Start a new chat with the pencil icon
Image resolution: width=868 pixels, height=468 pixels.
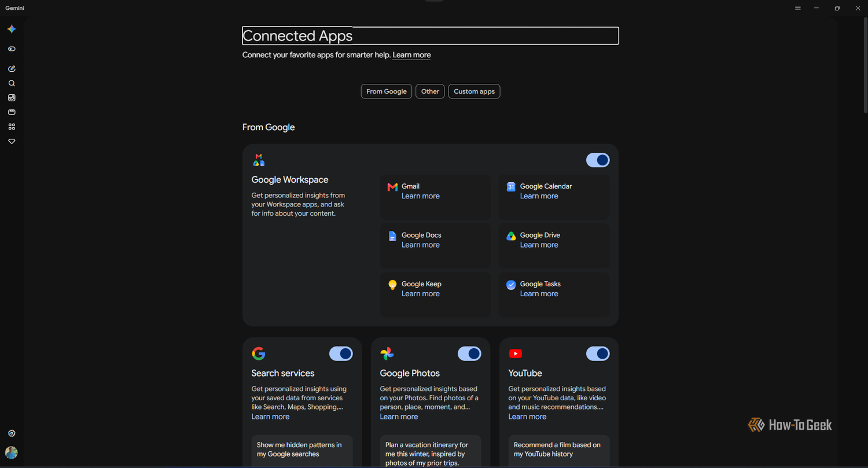tap(12, 69)
